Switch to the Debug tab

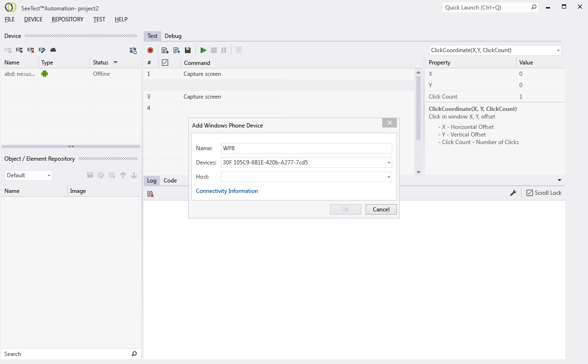point(173,36)
